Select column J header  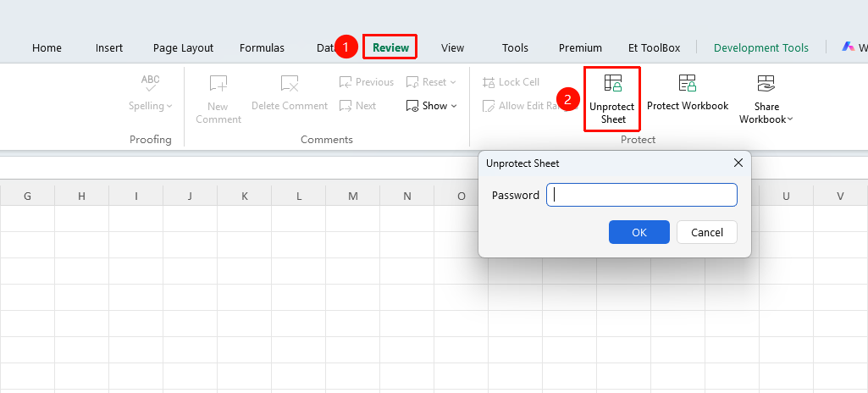(x=190, y=196)
